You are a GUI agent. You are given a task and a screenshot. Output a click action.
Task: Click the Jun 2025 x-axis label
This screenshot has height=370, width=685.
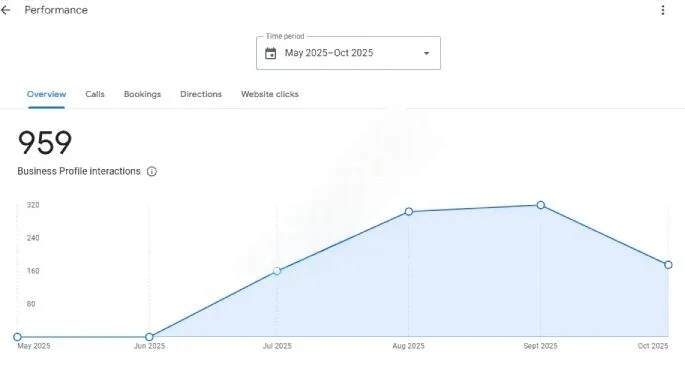149,346
